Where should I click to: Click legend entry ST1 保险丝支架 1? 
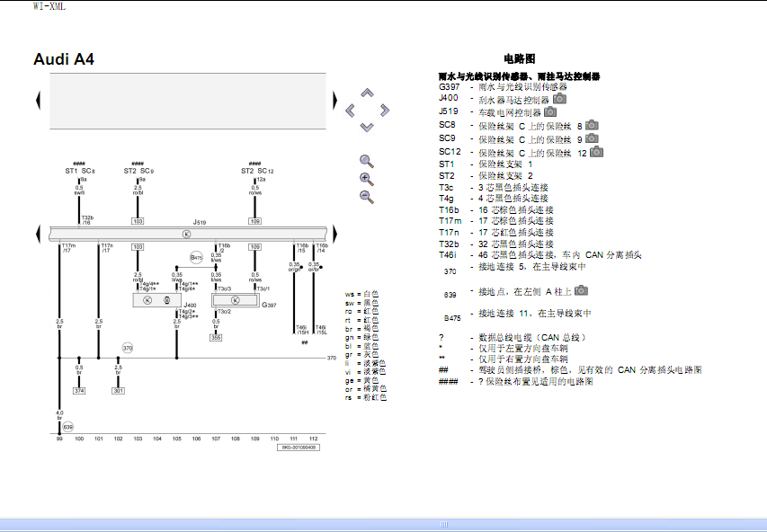(486, 164)
